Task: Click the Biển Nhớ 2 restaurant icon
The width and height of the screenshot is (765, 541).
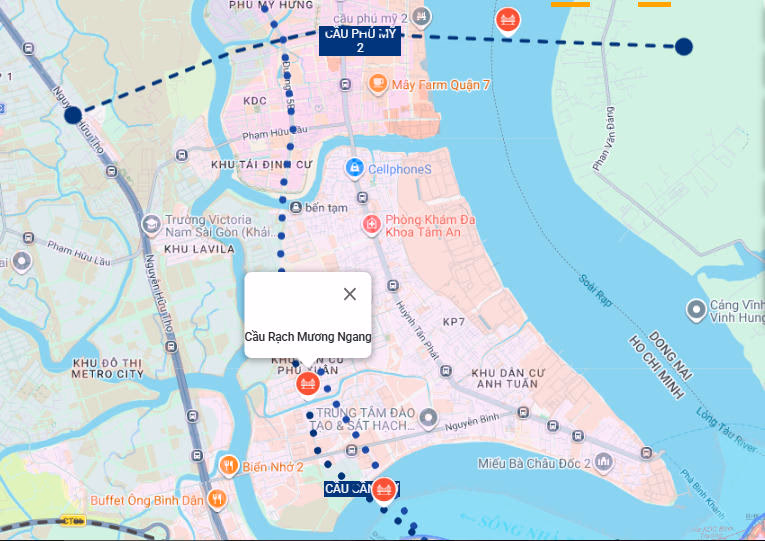Action: (x=228, y=465)
